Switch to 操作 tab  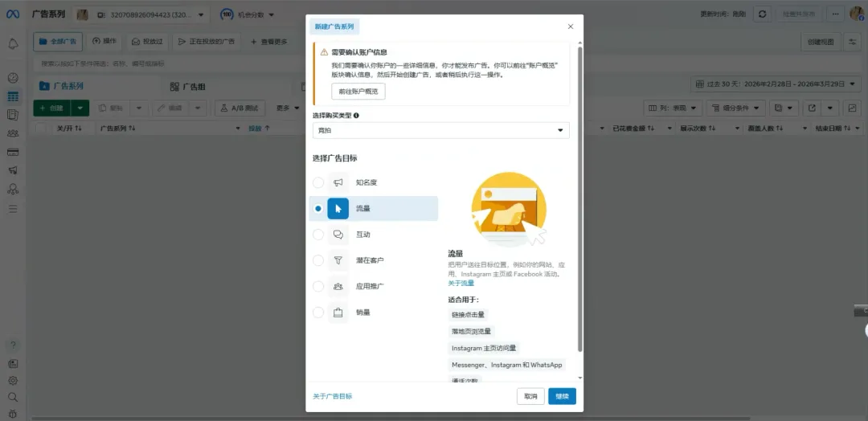coord(104,42)
